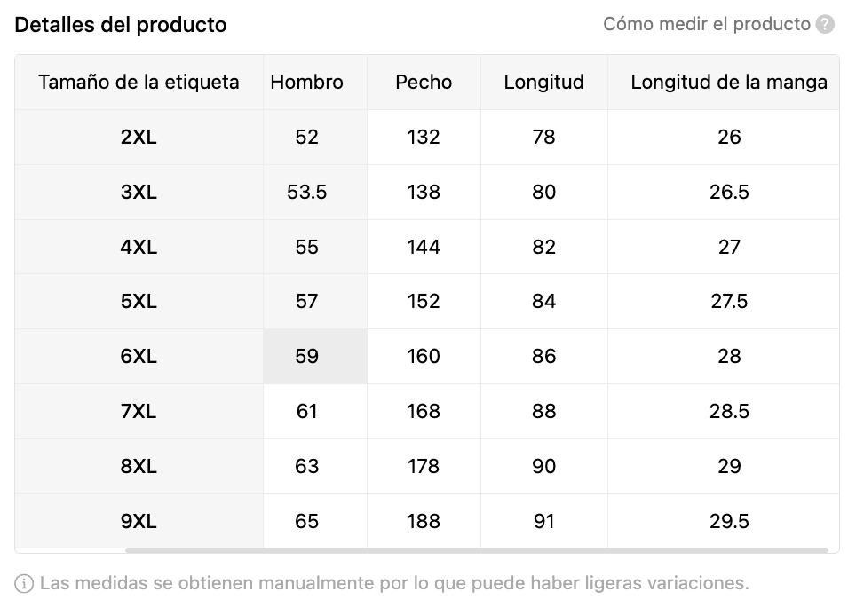This screenshot has height=616, width=856.
Task: Click the help question mark icon
Action: (x=826, y=25)
